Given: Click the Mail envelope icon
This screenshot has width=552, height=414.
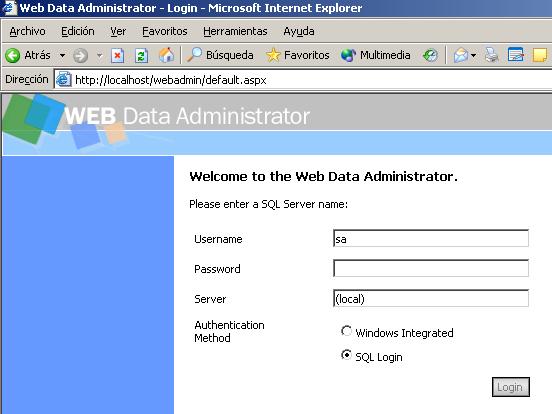Looking at the screenshot, I should pos(460,55).
